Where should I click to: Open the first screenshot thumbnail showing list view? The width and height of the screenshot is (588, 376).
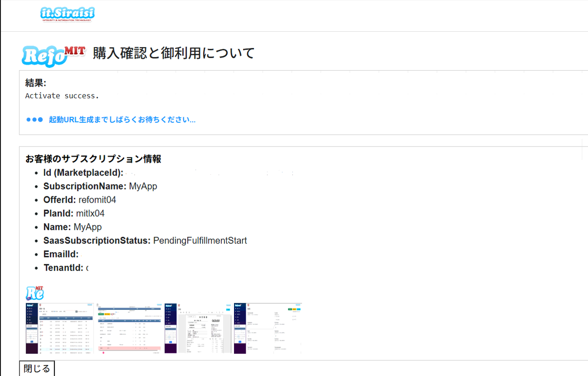(x=60, y=328)
